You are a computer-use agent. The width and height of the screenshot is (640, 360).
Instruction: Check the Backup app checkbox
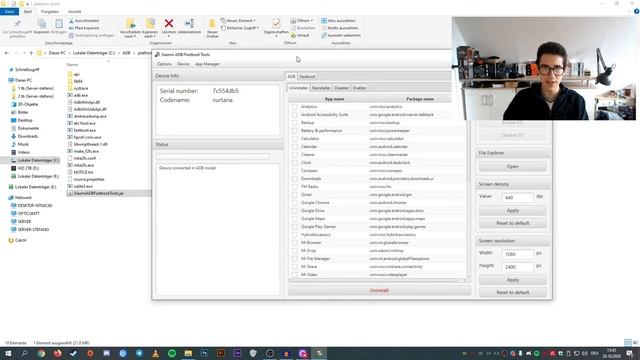[294, 123]
